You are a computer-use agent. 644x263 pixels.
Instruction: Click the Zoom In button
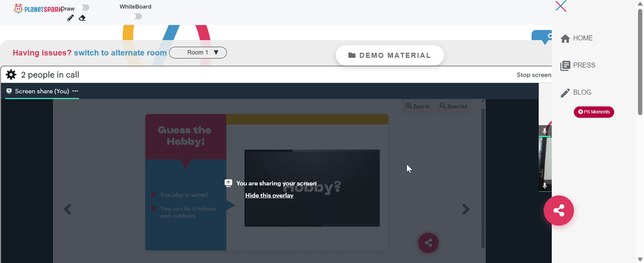coord(417,106)
